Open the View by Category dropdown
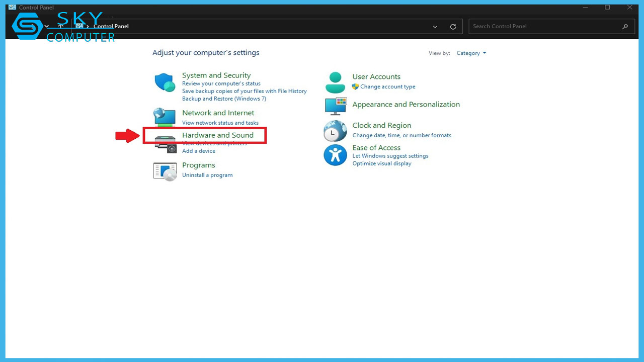This screenshot has width=644, height=362. pyautogui.click(x=471, y=53)
